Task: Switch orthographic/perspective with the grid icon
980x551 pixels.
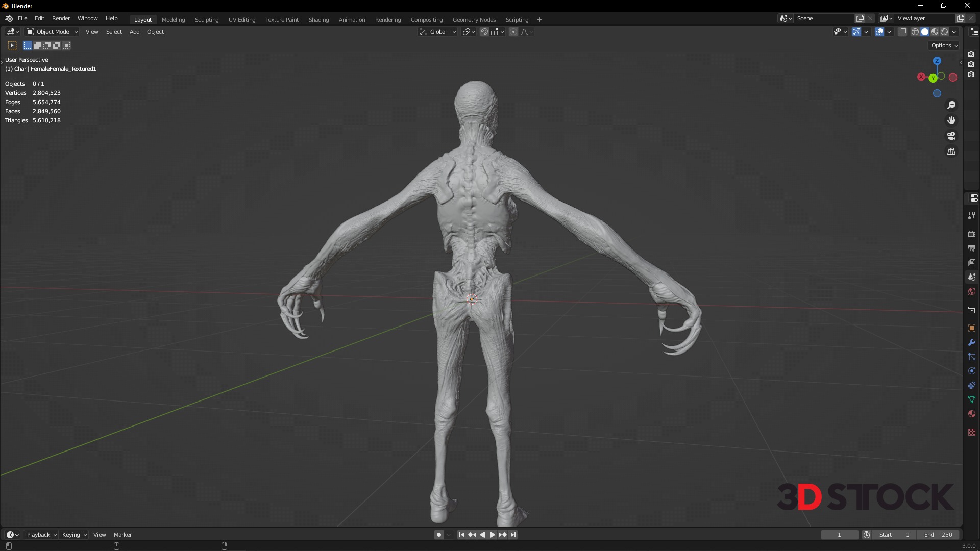Action: coord(951,152)
